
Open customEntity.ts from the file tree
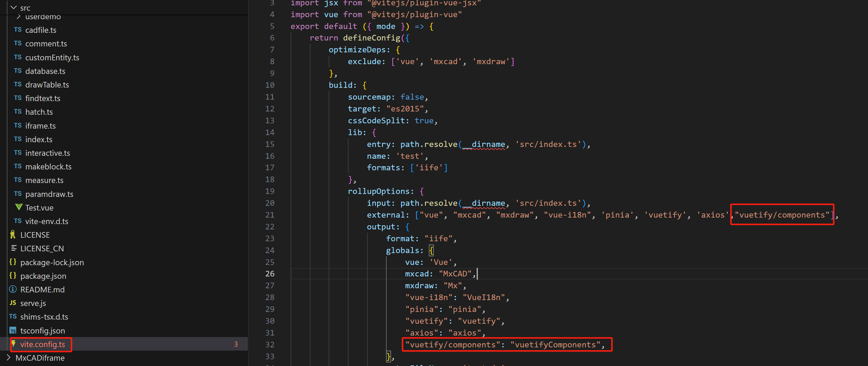coord(52,57)
